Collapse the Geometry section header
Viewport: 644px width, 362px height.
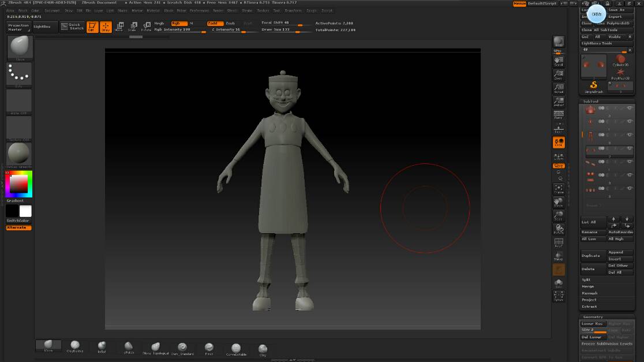(593, 317)
